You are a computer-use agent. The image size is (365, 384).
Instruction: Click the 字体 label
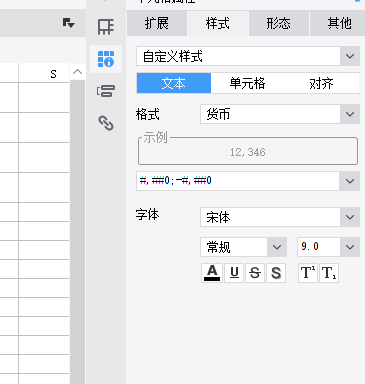click(x=147, y=215)
